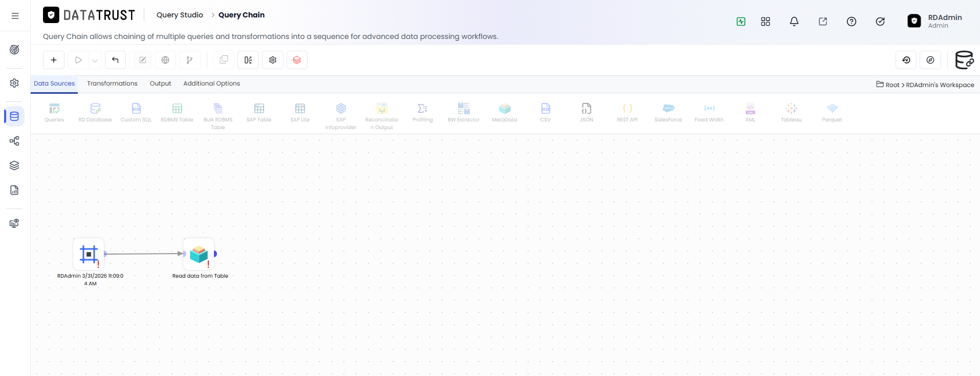The width and height of the screenshot is (980, 376).
Task: Select the MetaData source
Action: [x=505, y=113]
